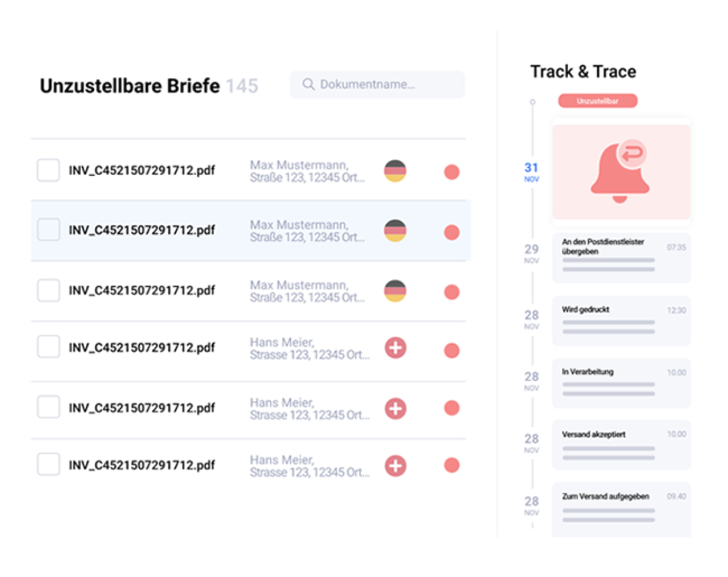This screenshot has width=728, height=577.
Task: Click the 31 Nov timeline date marker
Action: click(x=531, y=172)
